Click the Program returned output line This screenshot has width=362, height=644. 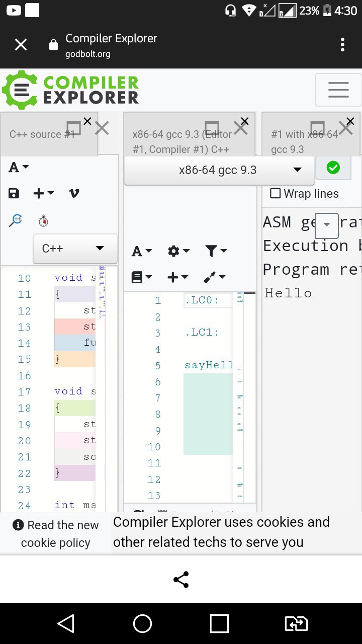[x=312, y=269]
